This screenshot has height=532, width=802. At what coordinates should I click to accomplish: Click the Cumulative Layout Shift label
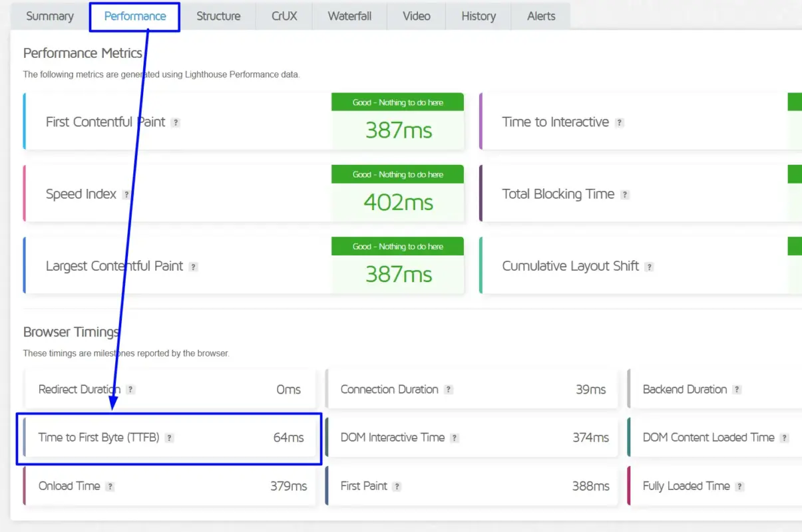click(570, 266)
